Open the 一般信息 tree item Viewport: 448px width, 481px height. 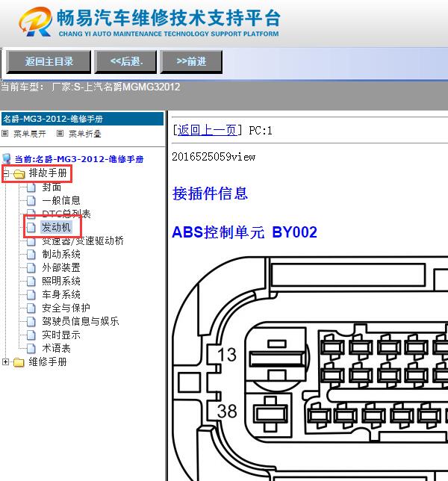[x=61, y=200]
